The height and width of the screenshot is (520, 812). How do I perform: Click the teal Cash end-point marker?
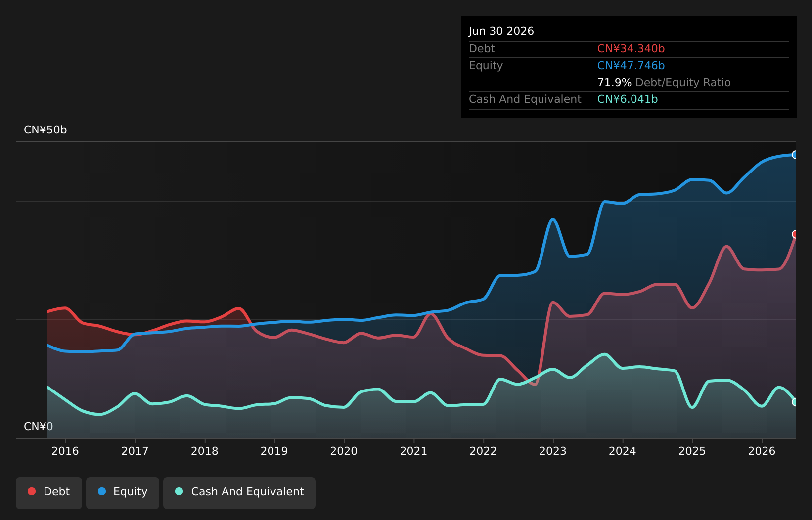coord(795,402)
